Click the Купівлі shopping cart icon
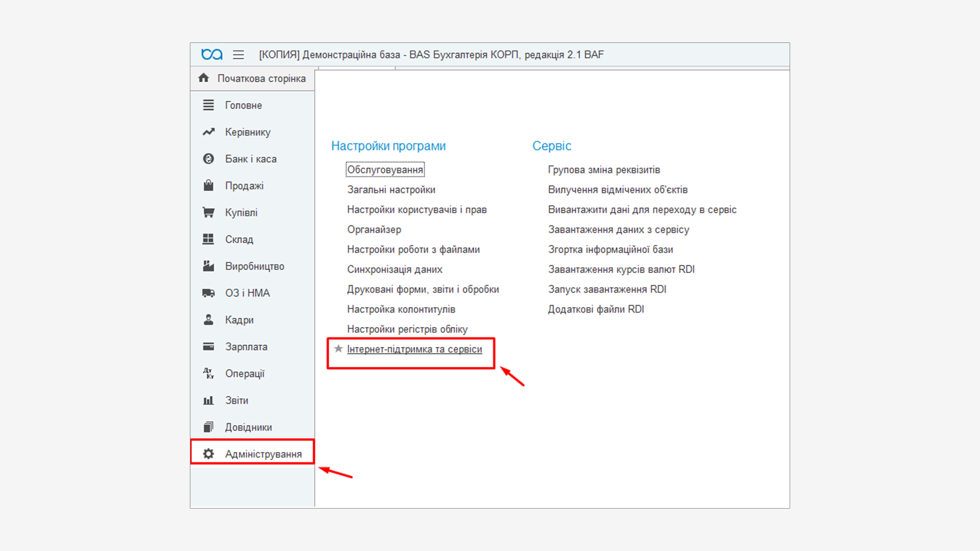Viewport: 980px width, 551px height. (x=208, y=212)
